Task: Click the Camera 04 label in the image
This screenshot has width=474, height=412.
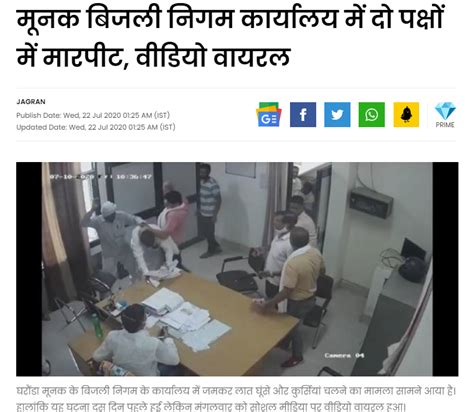Action: click(344, 355)
